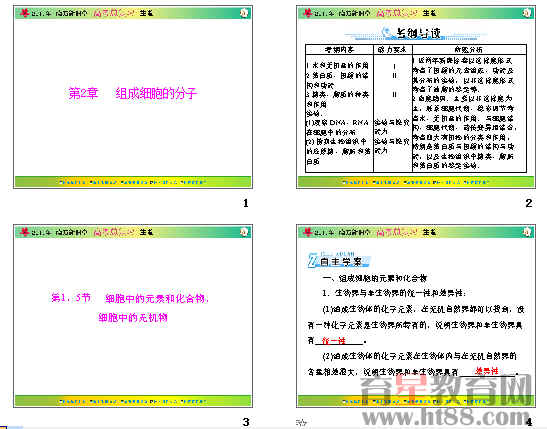Click the 考纲导读 heading banner on slide 2
Screen dimensions: 547x429
point(415,33)
